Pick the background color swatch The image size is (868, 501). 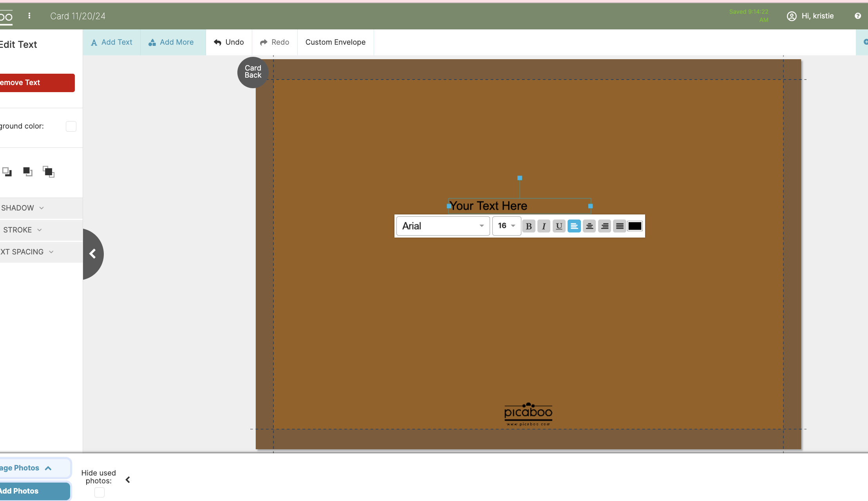[71, 126]
